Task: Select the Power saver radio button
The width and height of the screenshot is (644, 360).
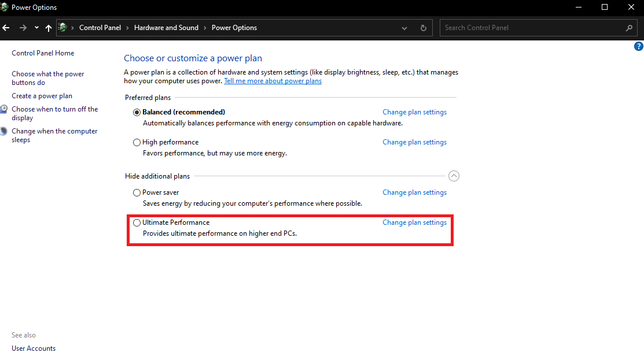Action: coord(137,192)
